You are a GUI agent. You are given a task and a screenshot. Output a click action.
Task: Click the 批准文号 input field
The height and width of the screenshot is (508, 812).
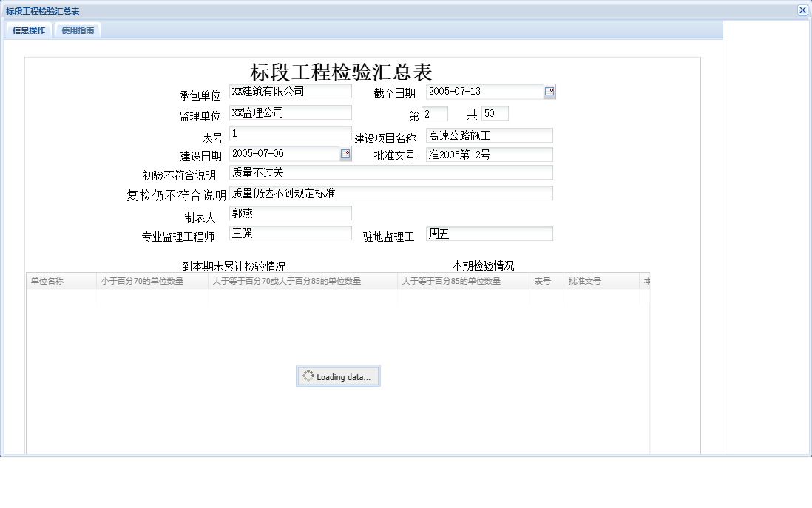(488, 155)
